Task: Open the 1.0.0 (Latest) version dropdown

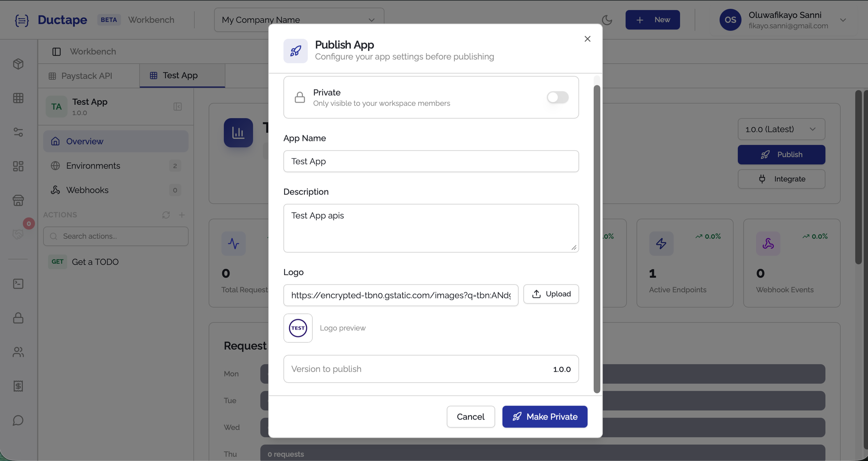Action: pos(781,129)
